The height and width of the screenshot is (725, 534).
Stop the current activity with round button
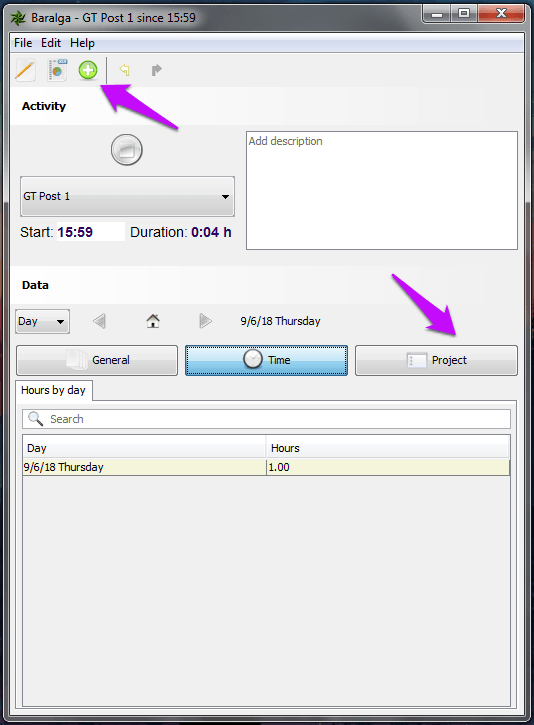pyautogui.click(x=127, y=150)
